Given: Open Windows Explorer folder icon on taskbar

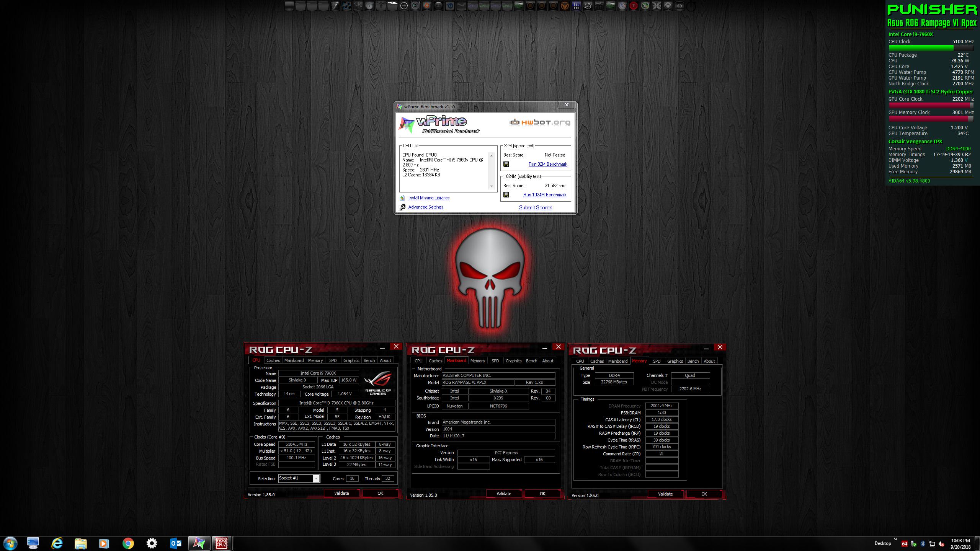Looking at the screenshot, I should pyautogui.click(x=80, y=543).
